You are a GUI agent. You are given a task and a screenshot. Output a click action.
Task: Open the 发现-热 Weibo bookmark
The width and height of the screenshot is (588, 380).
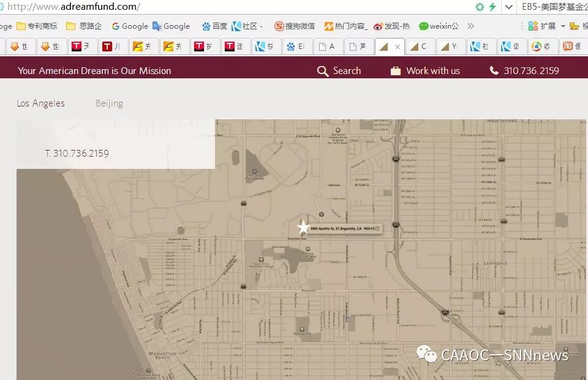click(x=391, y=26)
